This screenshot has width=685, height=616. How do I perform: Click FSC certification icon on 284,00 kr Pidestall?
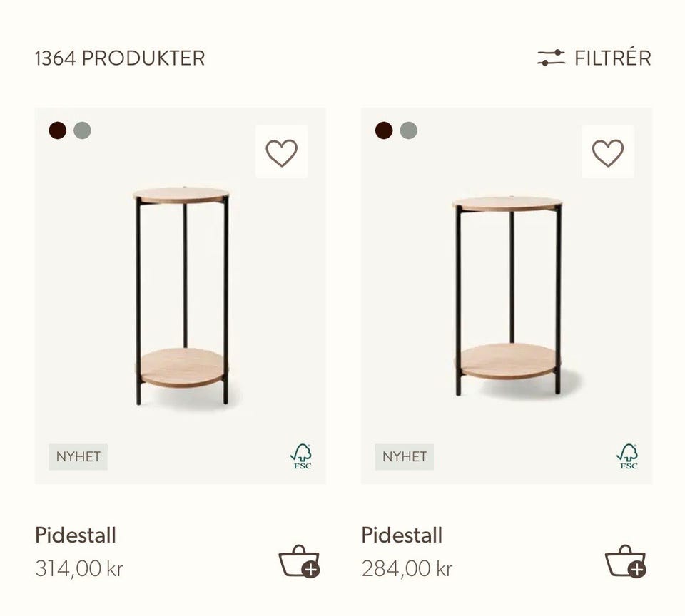tap(627, 456)
